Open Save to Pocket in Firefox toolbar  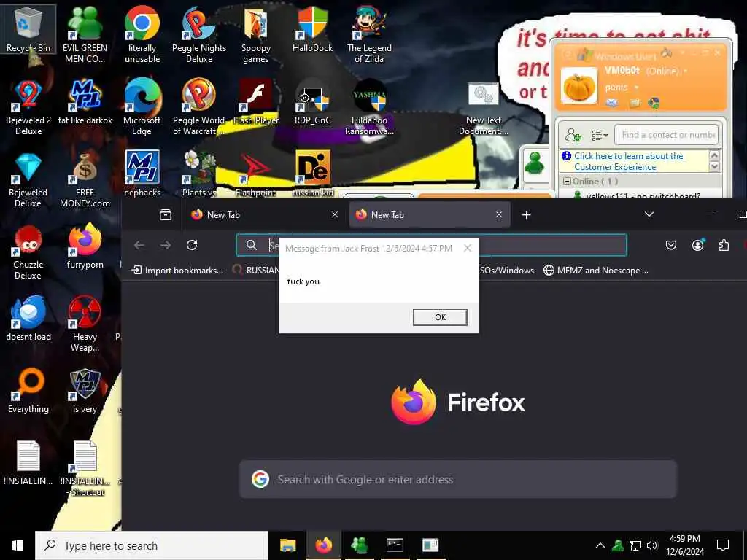click(671, 245)
